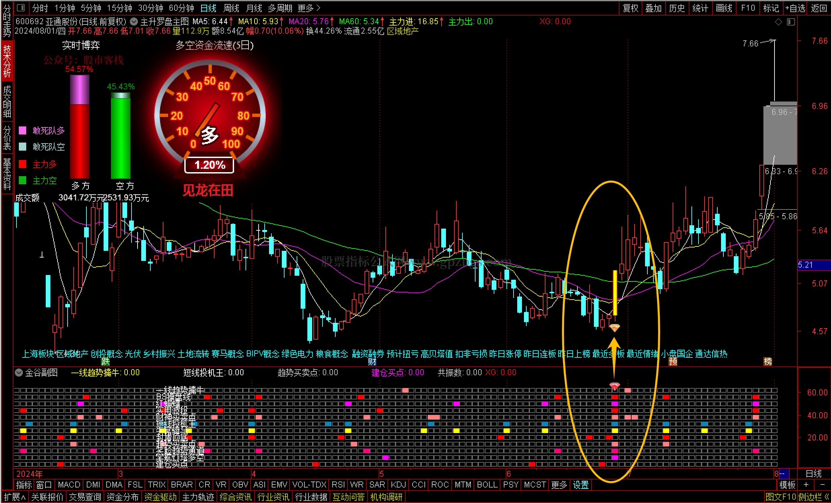The image size is (831, 504).
Task: Open the 成交明细 vertical side tab
Action: tap(7, 101)
